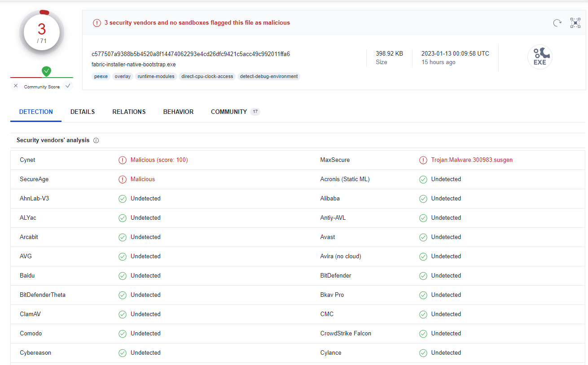The width and height of the screenshot is (588, 365).
Task: Click Cynet's malicious warning exclamation icon
Action: [123, 160]
